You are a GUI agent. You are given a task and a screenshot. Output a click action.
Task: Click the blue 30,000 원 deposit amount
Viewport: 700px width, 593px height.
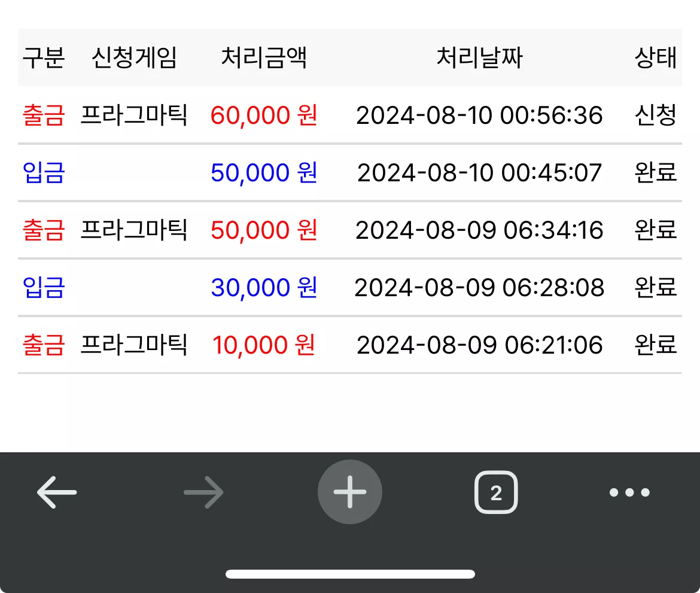[x=264, y=287]
